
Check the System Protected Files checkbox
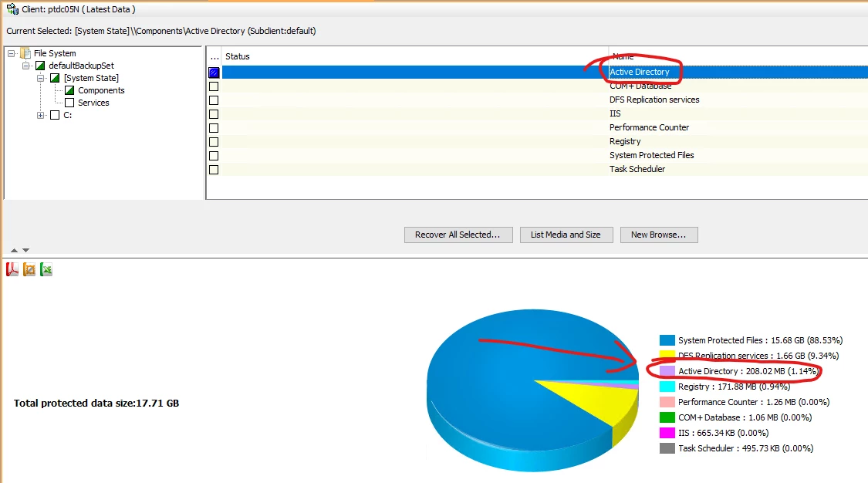click(214, 156)
